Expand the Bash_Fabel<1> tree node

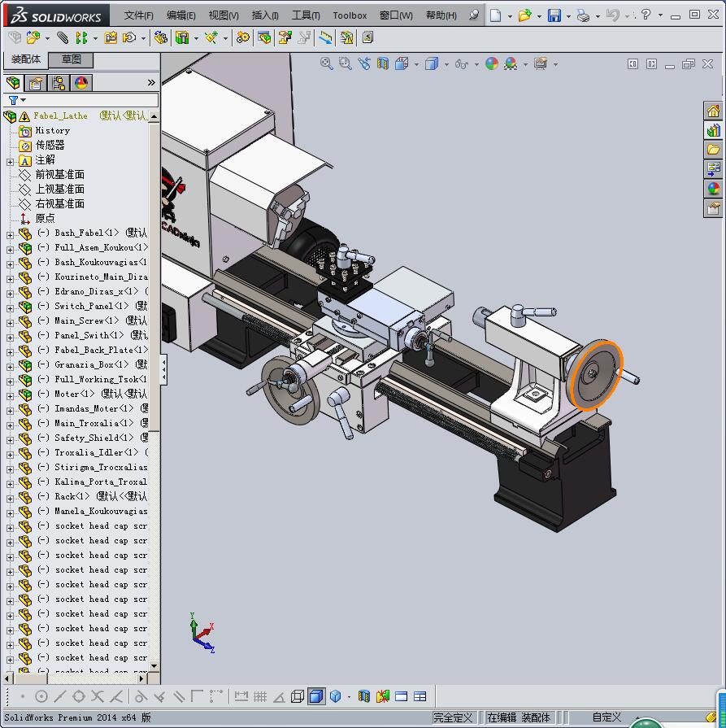(x=10, y=233)
